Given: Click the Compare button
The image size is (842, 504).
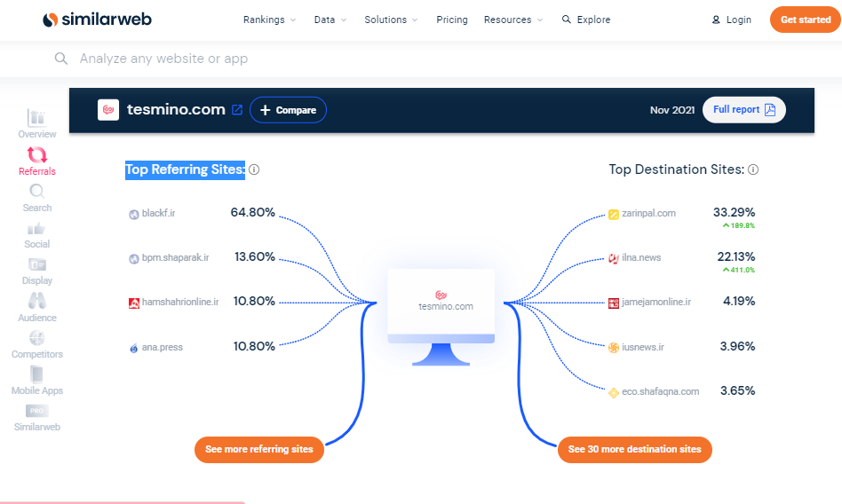Looking at the screenshot, I should [x=288, y=110].
